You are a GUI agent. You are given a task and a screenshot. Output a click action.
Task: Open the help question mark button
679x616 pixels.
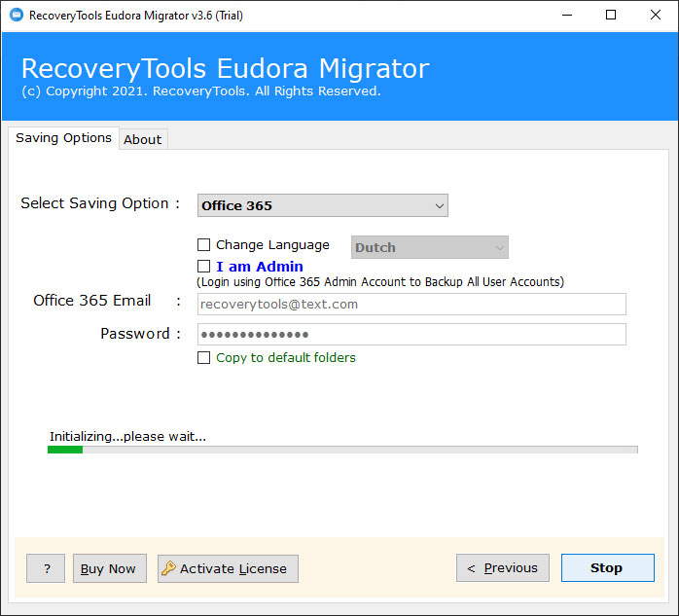(46, 568)
